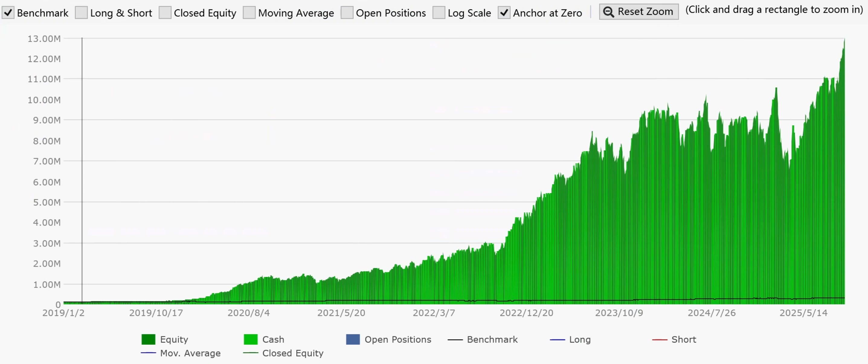Viewport: 868px width, 364px height.
Task: Click the Mov. Average legend line marker
Action: [x=148, y=353]
